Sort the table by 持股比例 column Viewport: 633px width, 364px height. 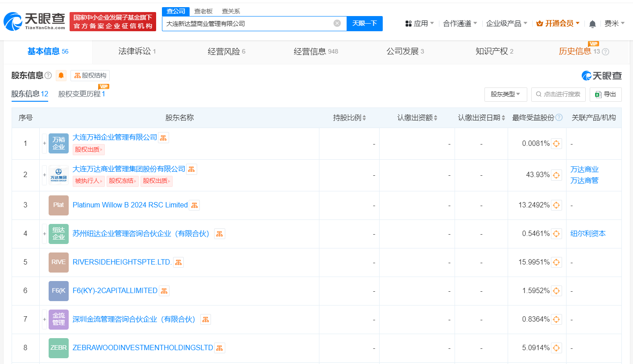tap(349, 118)
